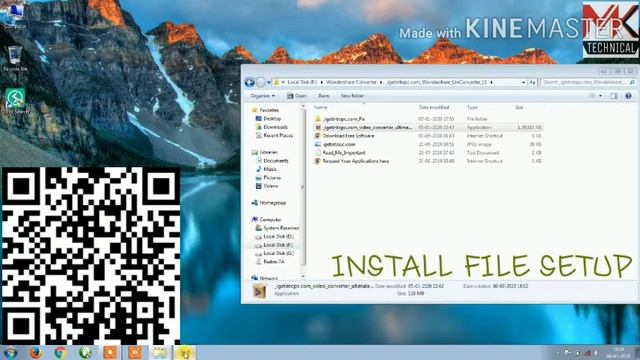Open Desktop under Favorites
The width and height of the screenshot is (640, 360).
[272, 119]
